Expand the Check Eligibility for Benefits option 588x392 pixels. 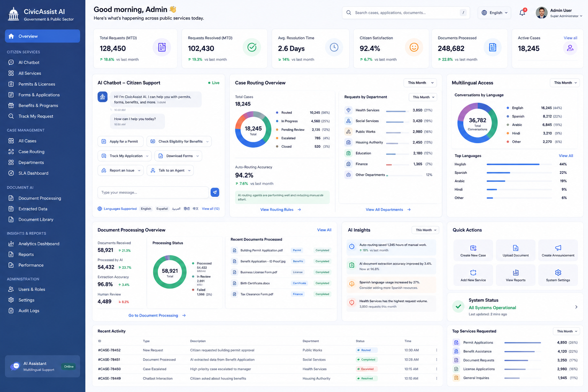(x=207, y=142)
